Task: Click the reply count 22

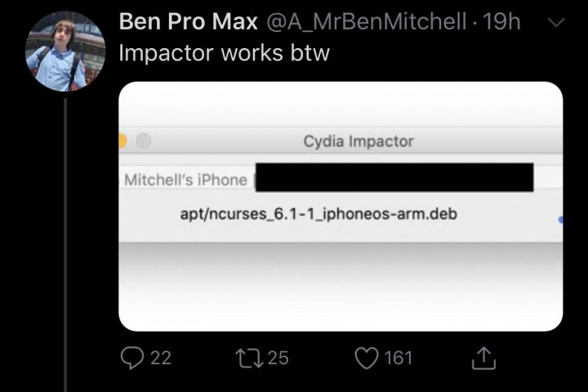Action: 161,358
